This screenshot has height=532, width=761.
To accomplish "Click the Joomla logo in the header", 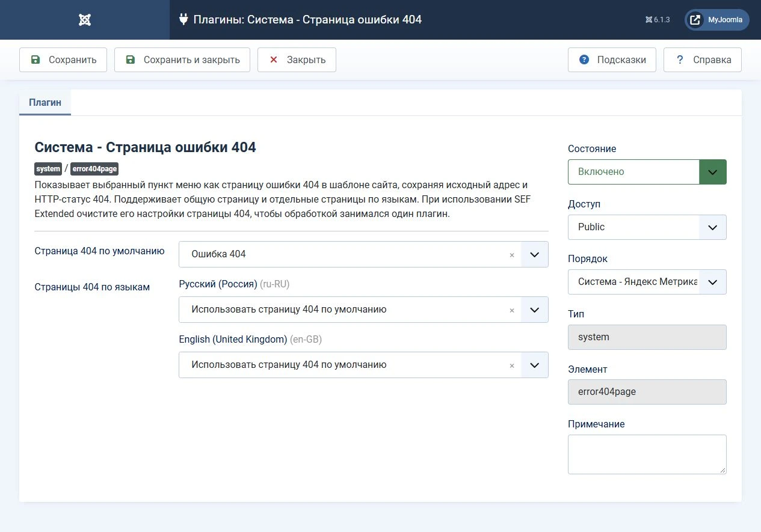I will (x=85, y=20).
